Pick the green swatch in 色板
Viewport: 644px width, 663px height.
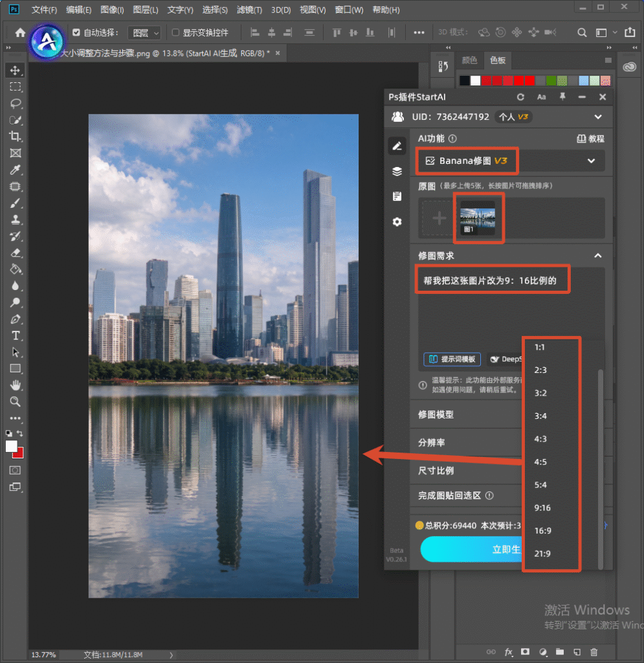[551, 80]
